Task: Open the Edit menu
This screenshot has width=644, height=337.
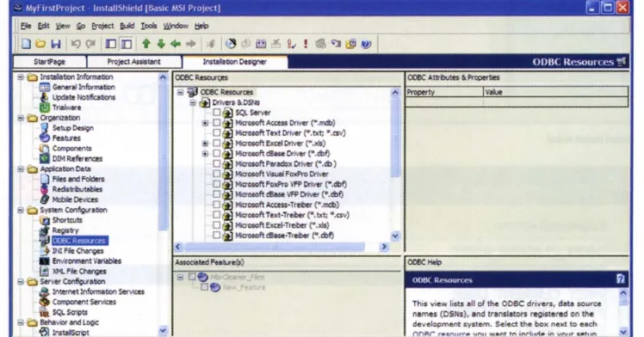Action: [43, 26]
